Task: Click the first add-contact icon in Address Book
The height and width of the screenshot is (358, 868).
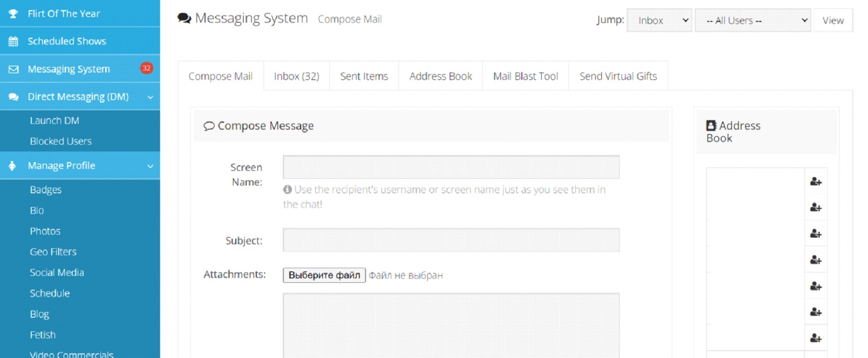Action: [x=815, y=181]
